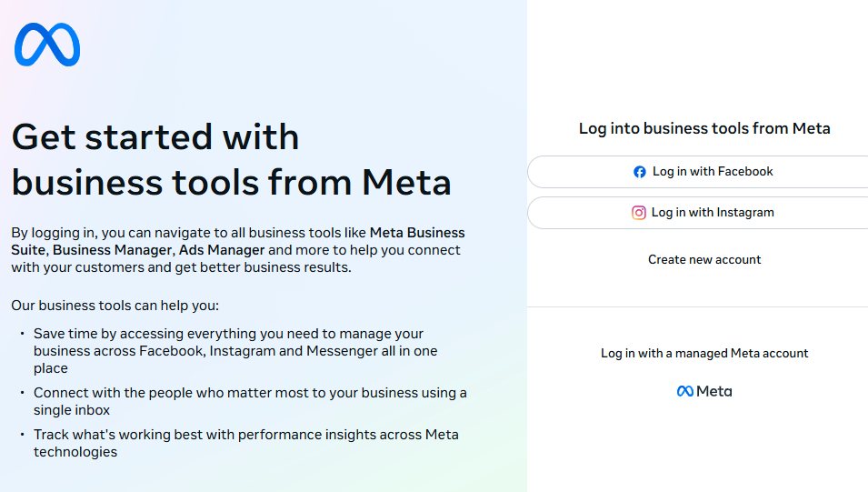
Task: Click the "Meta" wordmark text below the managed account link
Action: click(x=714, y=392)
